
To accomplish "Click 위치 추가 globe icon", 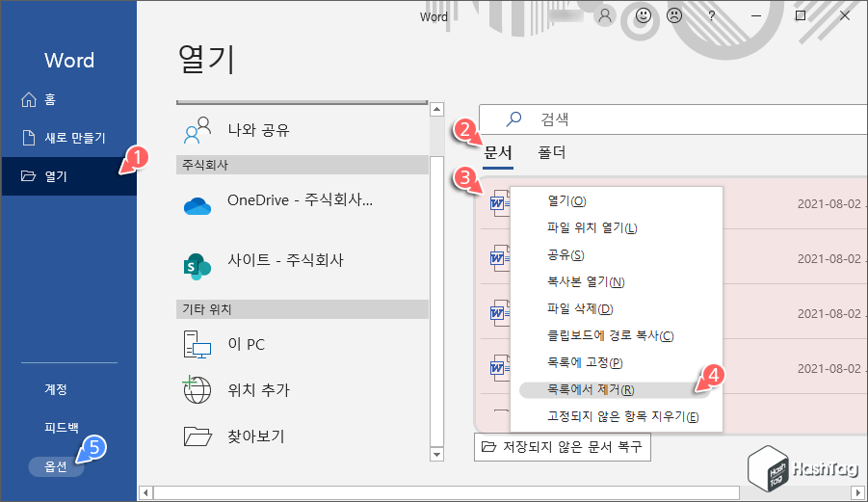I will [x=197, y=389].
